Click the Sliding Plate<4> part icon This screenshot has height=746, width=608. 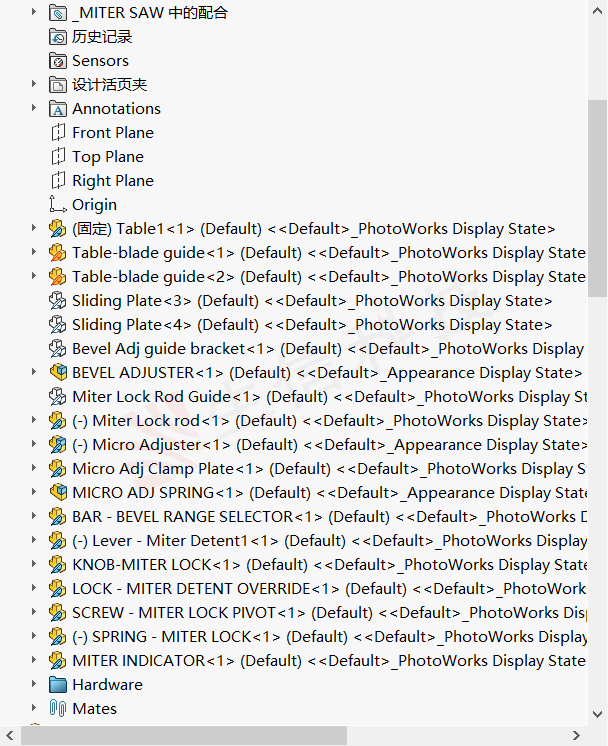point(58,324)
